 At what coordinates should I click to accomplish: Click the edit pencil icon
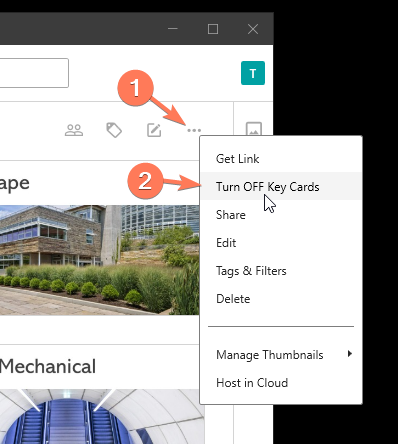click(x=154, y=130)
